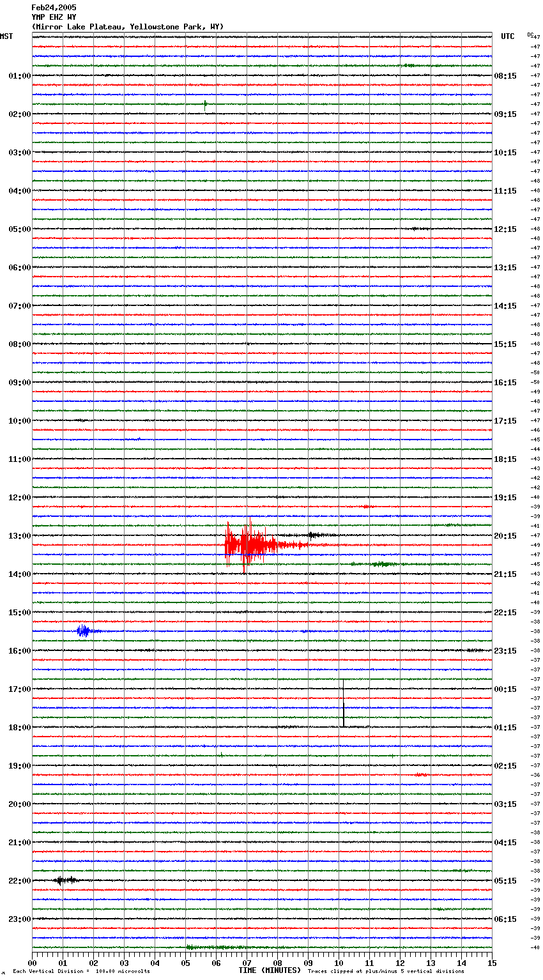543x980 pixels.
Task: Click the green spike on the 01:45 trace
Action: point(205,105)
